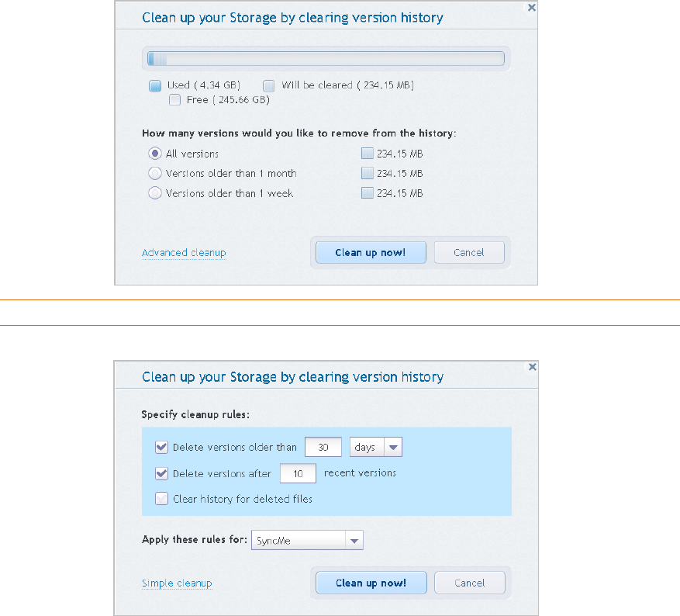This screenshot has height=616, width=680.
Task: Toggle Delete versions after recent versions checkbox
Action: point(161,473)
